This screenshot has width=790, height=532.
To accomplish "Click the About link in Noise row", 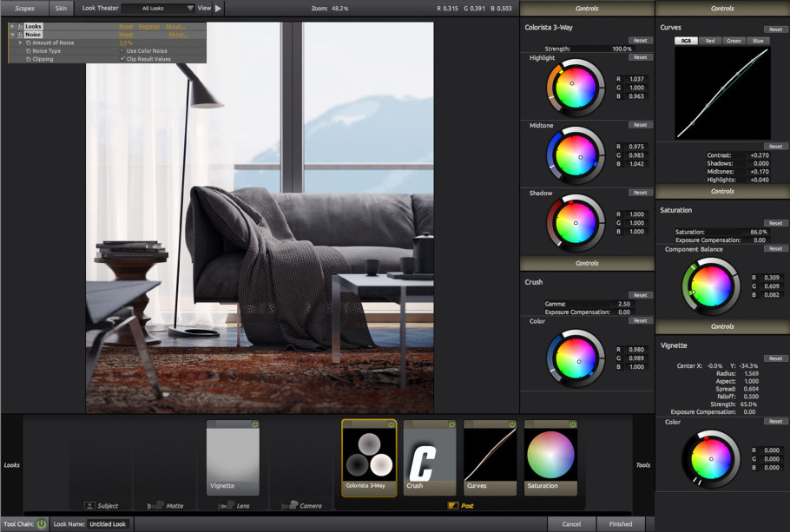I will (178, 35).
